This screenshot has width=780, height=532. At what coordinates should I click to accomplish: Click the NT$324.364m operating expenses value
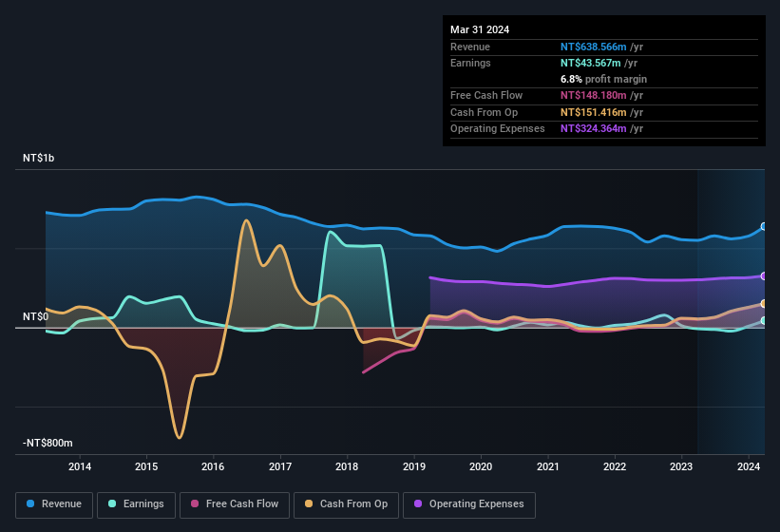pos(593,128)
